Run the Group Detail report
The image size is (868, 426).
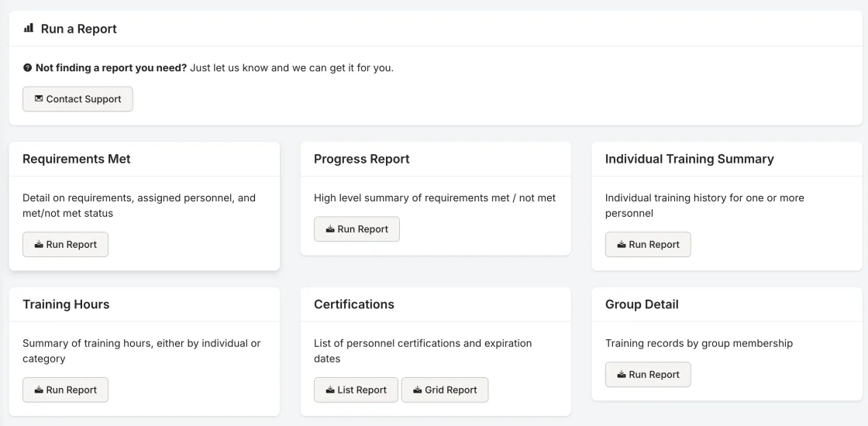click(648, 375)
